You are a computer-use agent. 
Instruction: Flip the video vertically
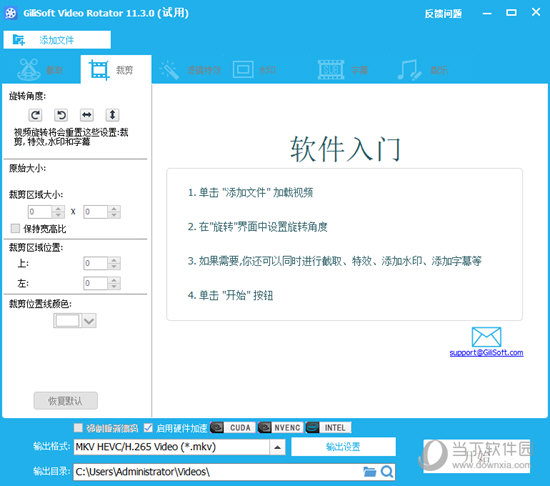point(112,115)
